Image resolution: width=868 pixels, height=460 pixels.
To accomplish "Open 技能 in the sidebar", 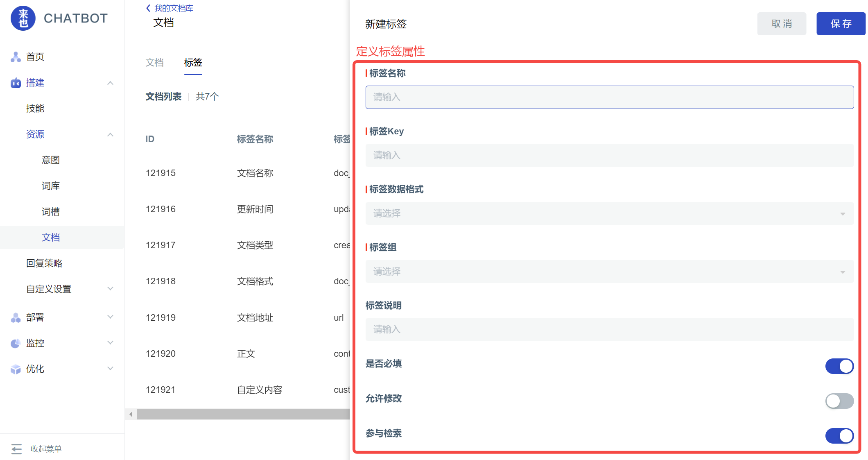I will (35, 109).
